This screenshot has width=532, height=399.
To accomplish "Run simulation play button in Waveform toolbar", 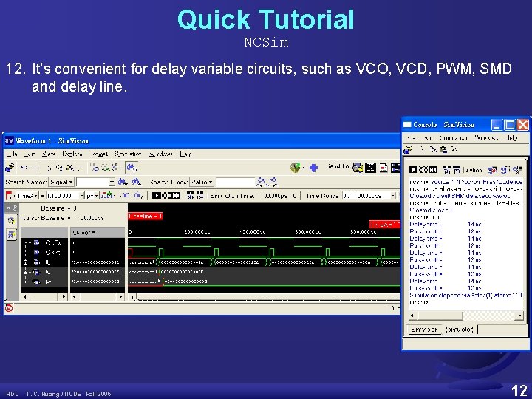I will click(157, 196).
